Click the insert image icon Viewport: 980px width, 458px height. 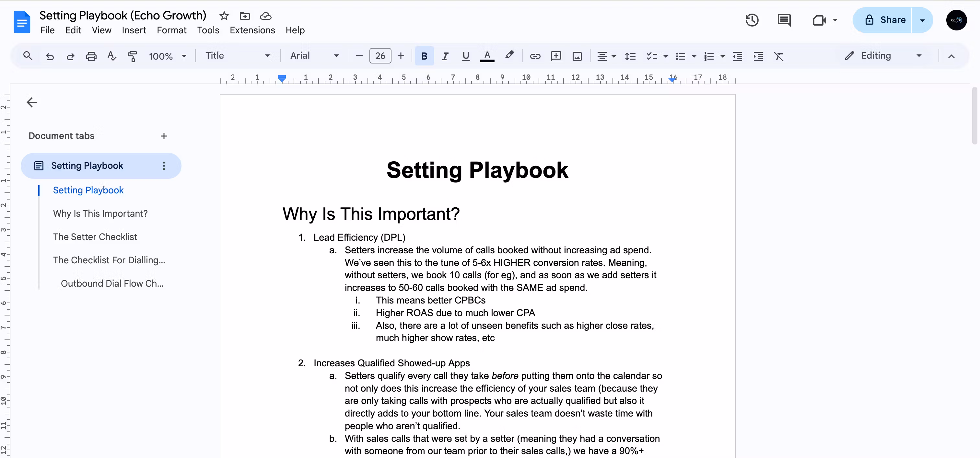[x=577, y=56]
